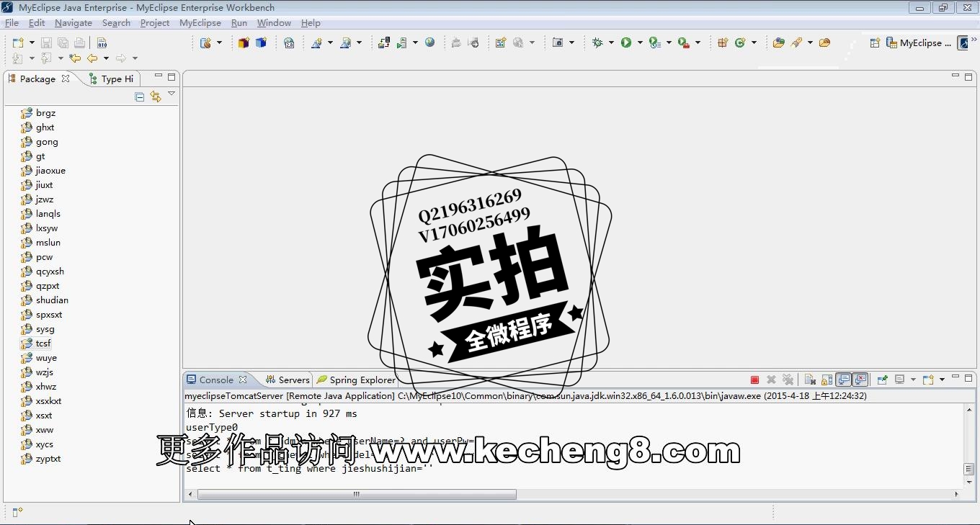The height and width of the screenshot is (525, 980).
Task: Click the Pin Console icon
Action: [x=882, y=380]
